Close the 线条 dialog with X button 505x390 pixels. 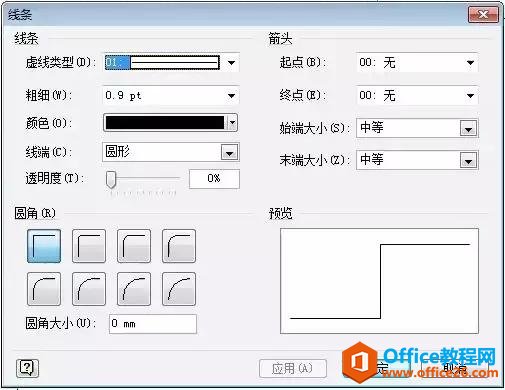click(483, 14)
